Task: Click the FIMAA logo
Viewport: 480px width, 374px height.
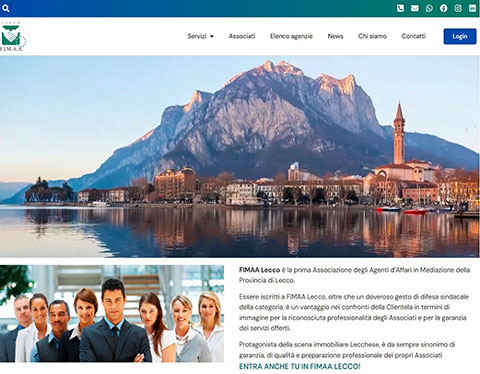Action: click(x=13, y=36)
